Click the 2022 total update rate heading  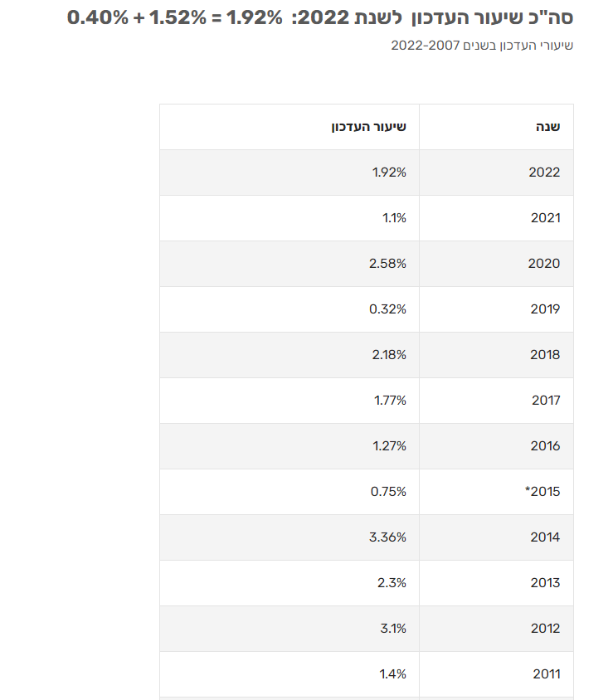coord(320,17)
